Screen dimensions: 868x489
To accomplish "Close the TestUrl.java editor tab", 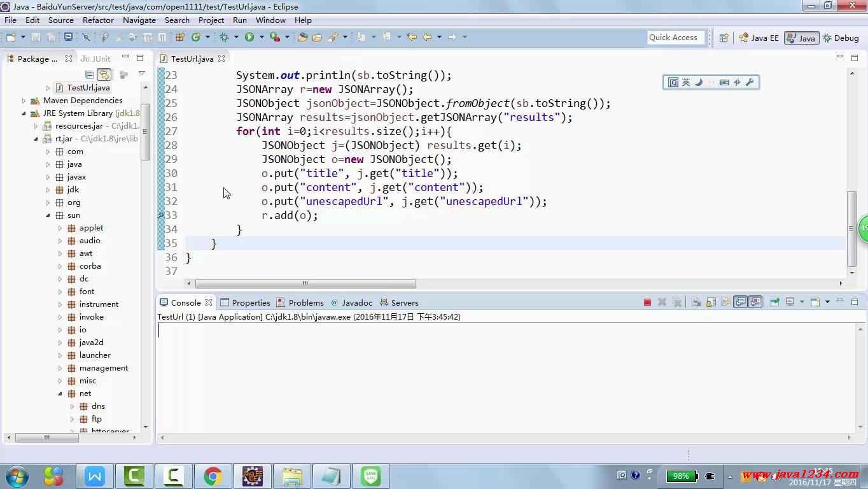I will (221, 59).
